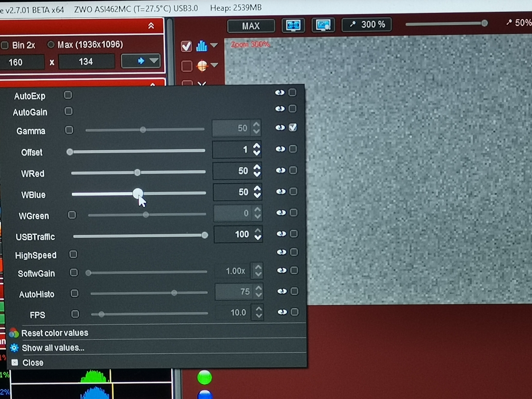
Task: Click the fullscreen monitor icon beside MAX
Action: tap(293, 25)
